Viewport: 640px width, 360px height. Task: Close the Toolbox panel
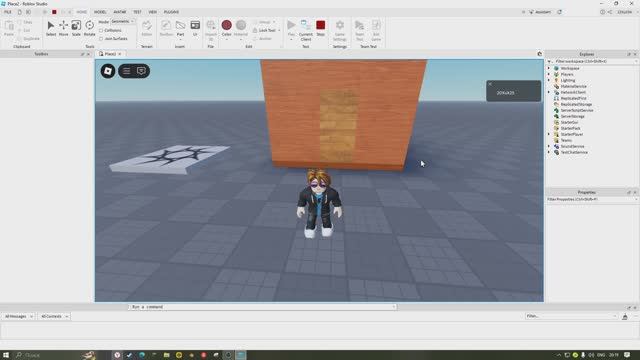point(88,54)
